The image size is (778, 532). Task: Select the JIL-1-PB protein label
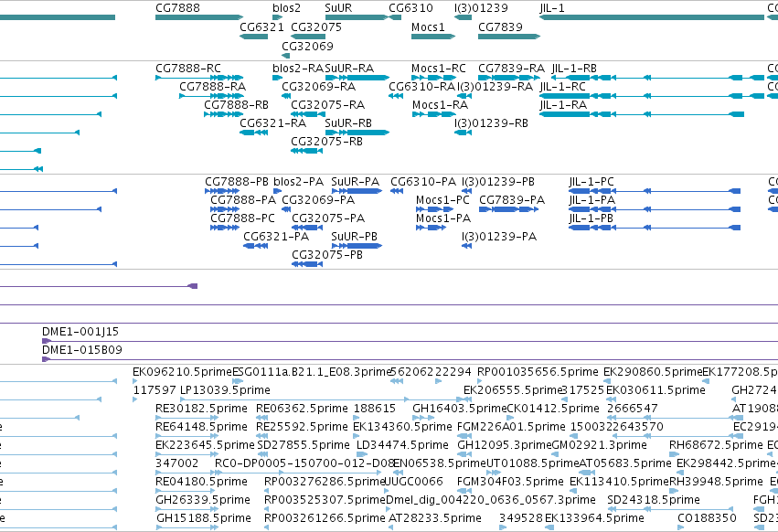(x=591, y=218)
